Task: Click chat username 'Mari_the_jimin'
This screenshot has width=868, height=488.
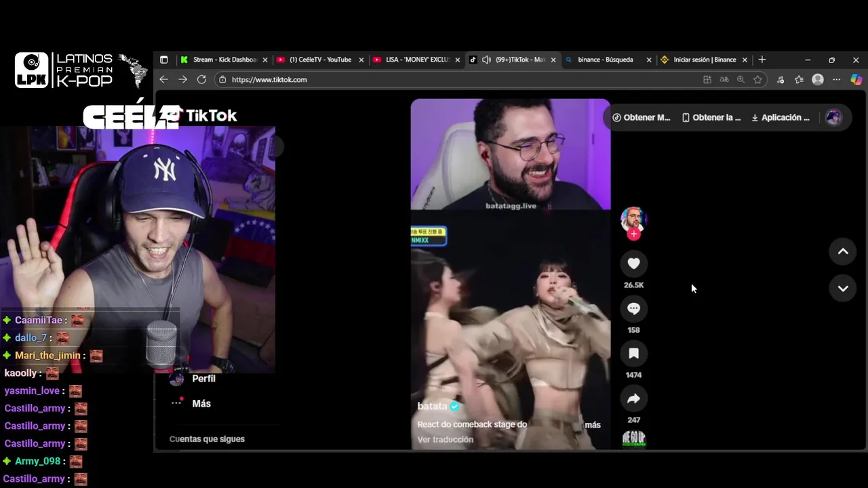Action: click(x=47, y=355)
